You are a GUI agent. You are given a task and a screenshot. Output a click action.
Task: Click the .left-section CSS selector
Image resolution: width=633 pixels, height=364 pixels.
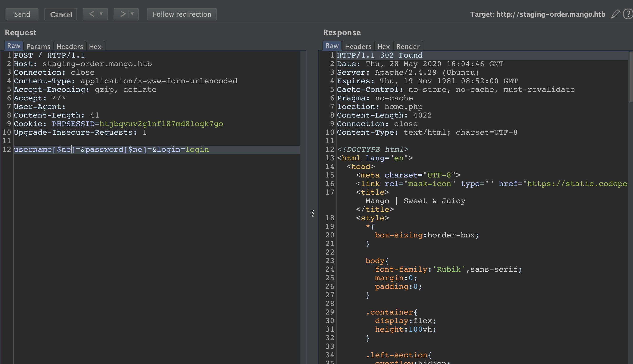point(399,355)
